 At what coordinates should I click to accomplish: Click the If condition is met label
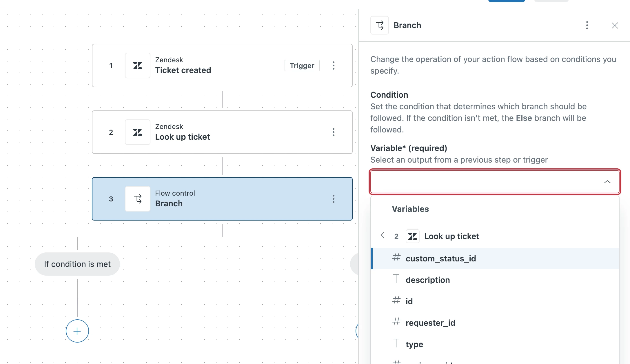pos(77,264)
